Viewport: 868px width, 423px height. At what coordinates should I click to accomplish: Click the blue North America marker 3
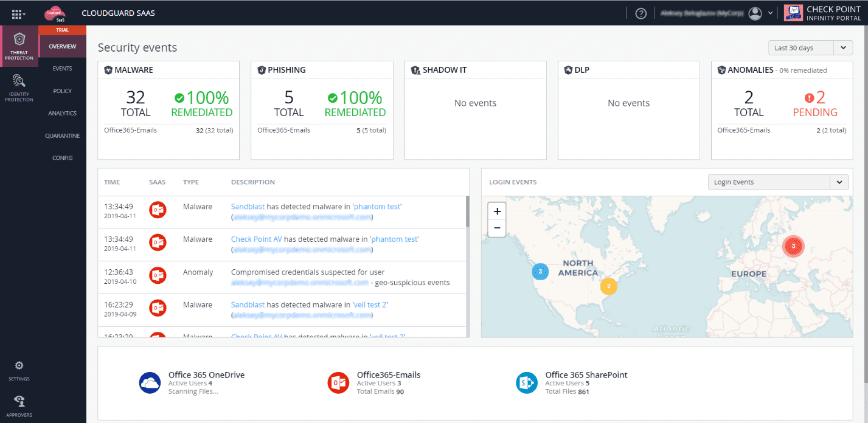tap(540, 271)
